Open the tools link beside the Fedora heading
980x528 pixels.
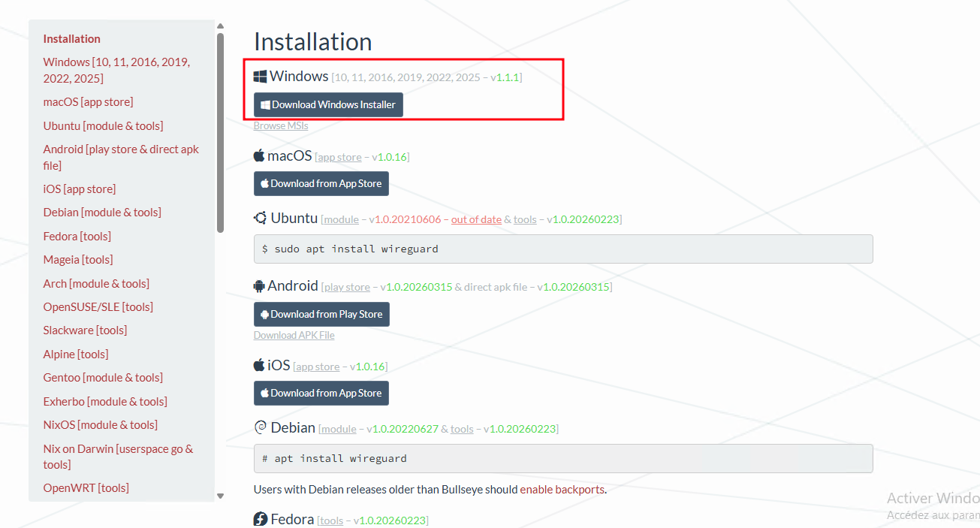coord(331,520)
